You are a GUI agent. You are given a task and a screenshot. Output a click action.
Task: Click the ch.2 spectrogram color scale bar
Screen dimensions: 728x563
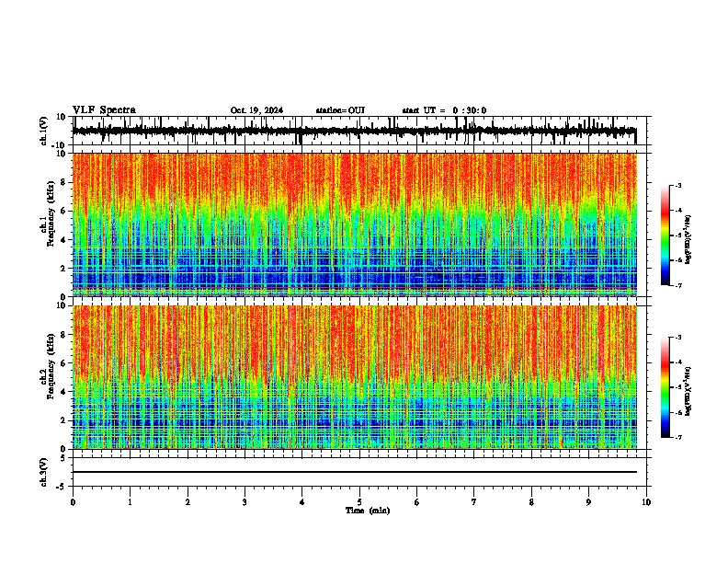[x=665, y=387]
